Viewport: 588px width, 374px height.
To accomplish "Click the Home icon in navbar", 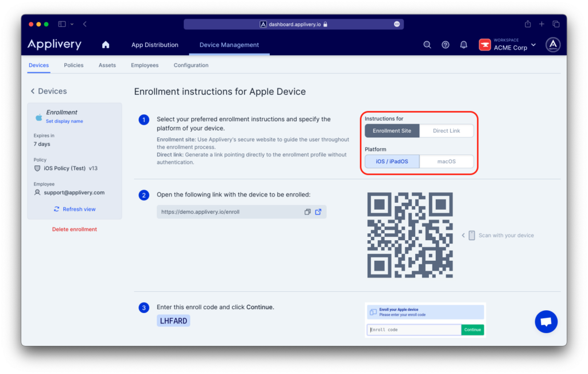I will tap(106, 45).
